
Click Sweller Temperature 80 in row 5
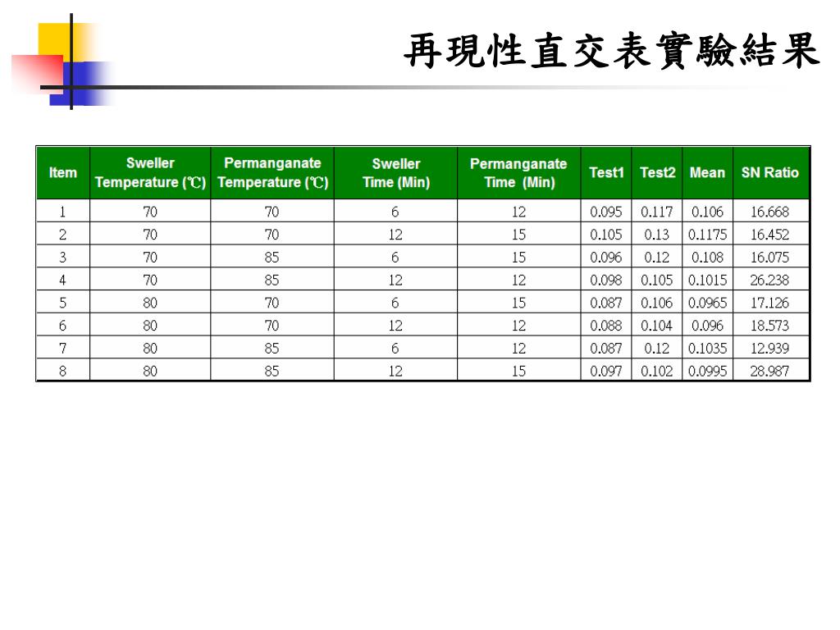pos(150,303)
